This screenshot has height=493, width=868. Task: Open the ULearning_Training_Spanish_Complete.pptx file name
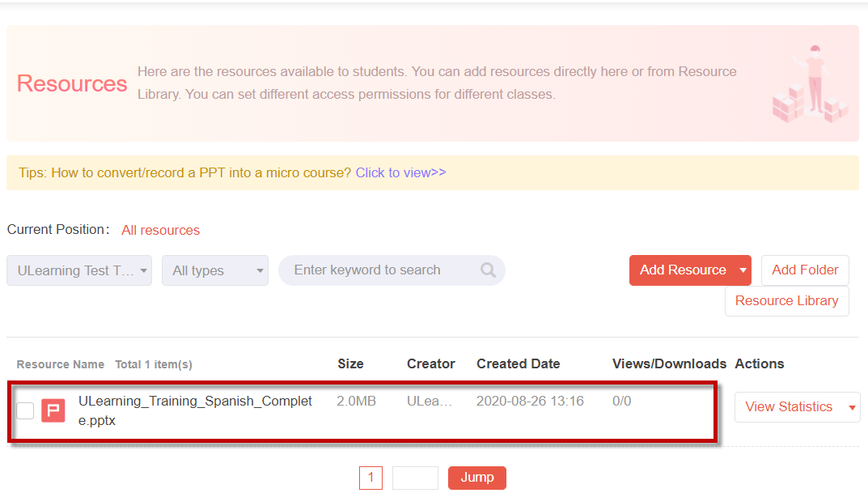pos(196,410)
